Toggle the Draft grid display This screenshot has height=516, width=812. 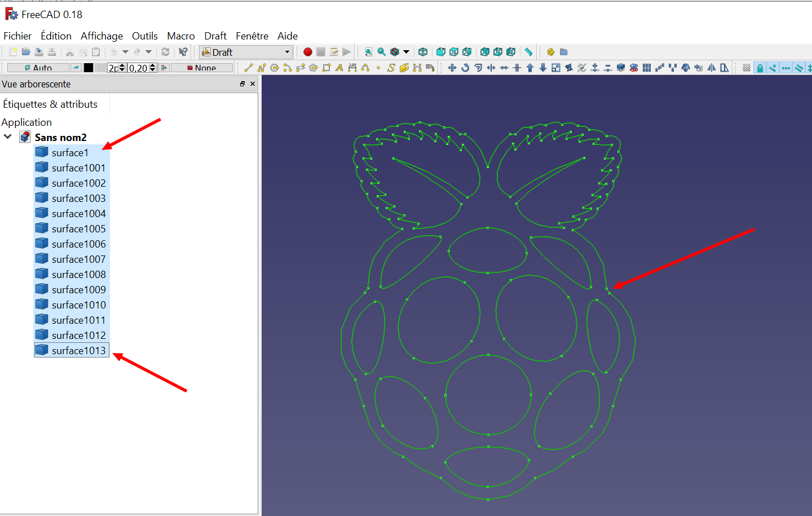click(x=747, y=68)
